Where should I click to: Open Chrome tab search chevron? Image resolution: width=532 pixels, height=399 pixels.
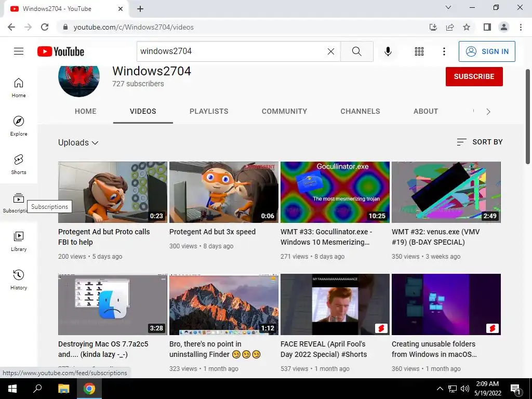click(x=448, y=7)
